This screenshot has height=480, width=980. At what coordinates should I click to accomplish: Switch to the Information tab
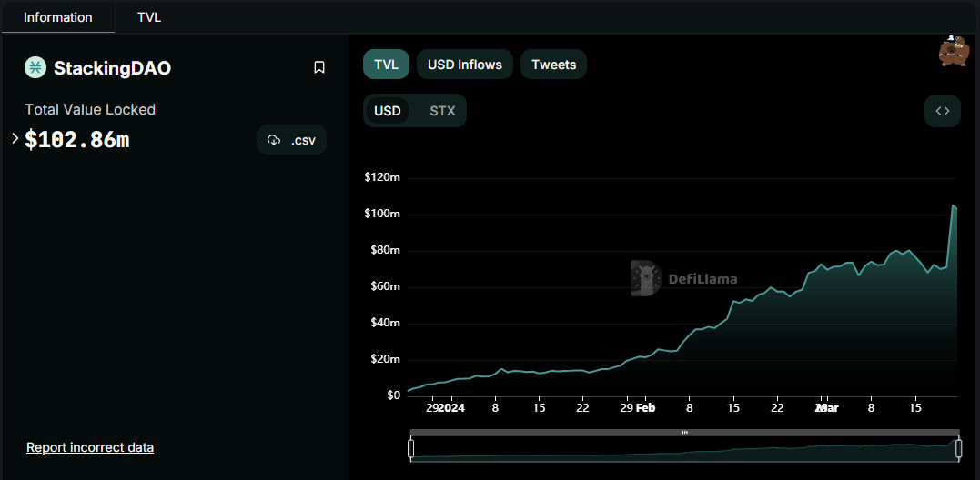57,17
